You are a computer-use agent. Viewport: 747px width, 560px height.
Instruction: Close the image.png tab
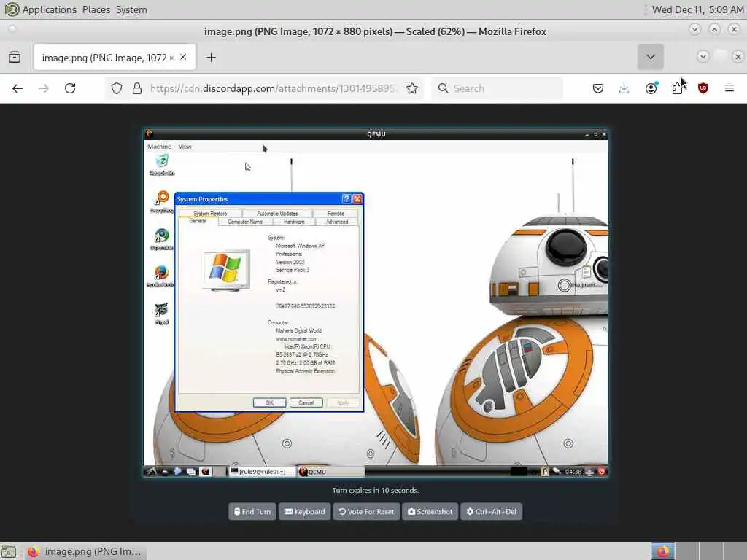pos(183,57)
